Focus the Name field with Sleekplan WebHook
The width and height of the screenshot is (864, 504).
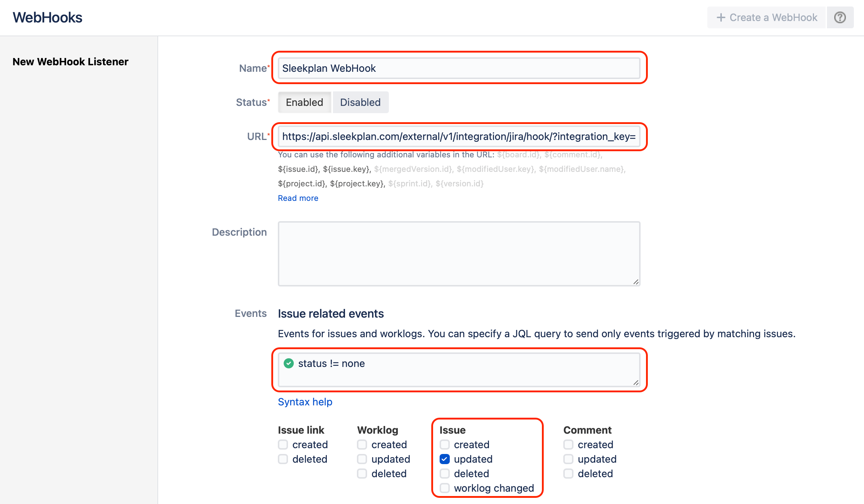[459, 68]
